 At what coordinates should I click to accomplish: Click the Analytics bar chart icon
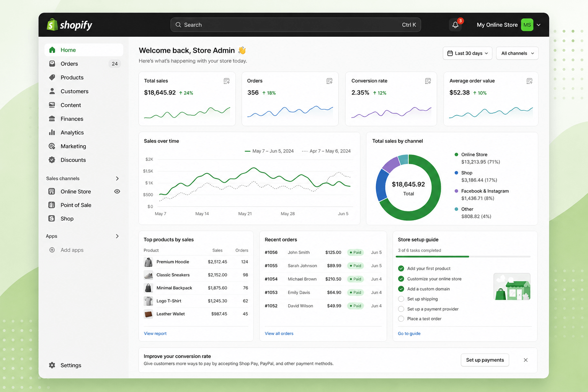(x=52, y=132)
